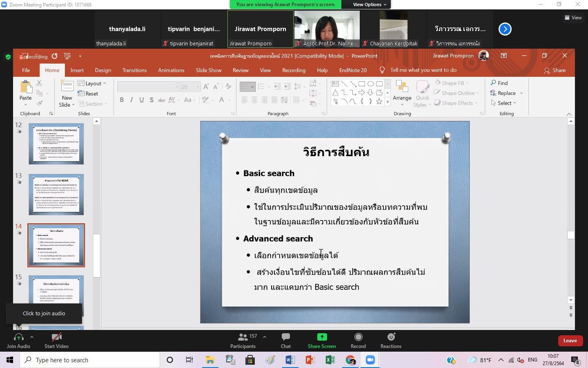
Task: Expand the View Options dropdown
Action: (x=369, y=4)
